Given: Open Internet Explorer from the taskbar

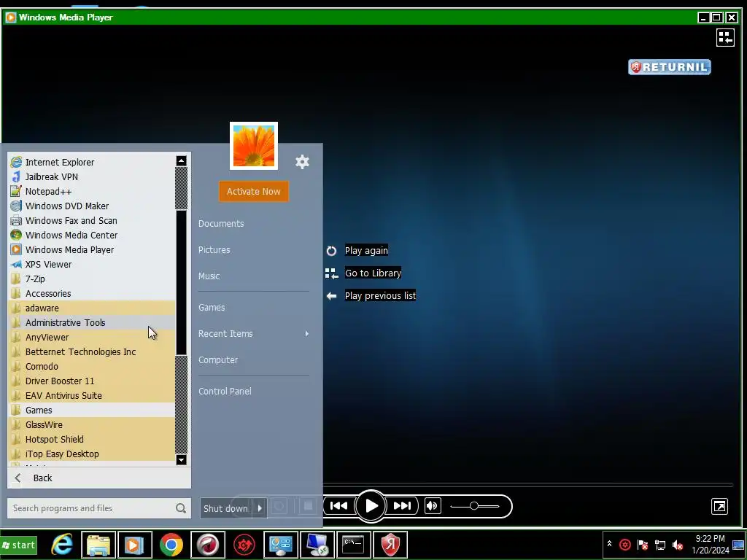Looking at the screenshot, I should [x=63, y=545].
